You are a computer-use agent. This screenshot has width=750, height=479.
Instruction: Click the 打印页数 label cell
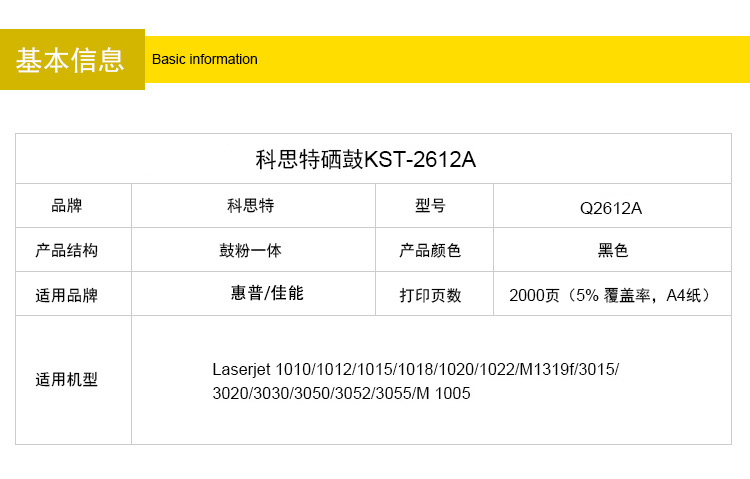click(x=434, y=294)
